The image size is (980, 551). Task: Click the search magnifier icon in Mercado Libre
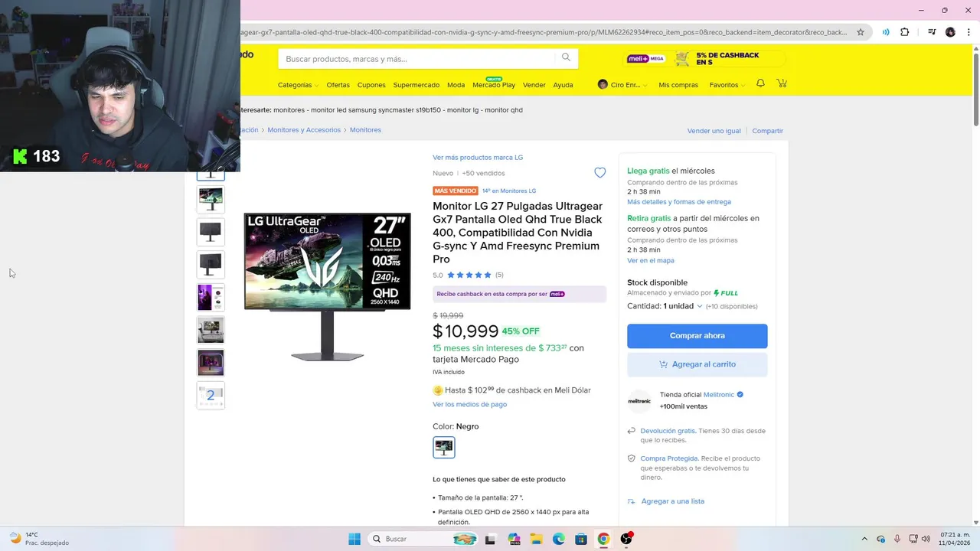point(566,57)
